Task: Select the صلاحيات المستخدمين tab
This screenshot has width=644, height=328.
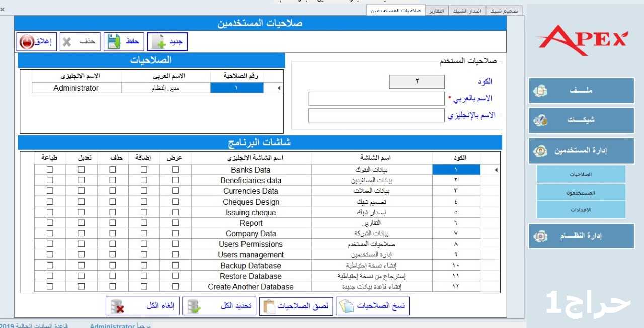Action: coord(395,10)
